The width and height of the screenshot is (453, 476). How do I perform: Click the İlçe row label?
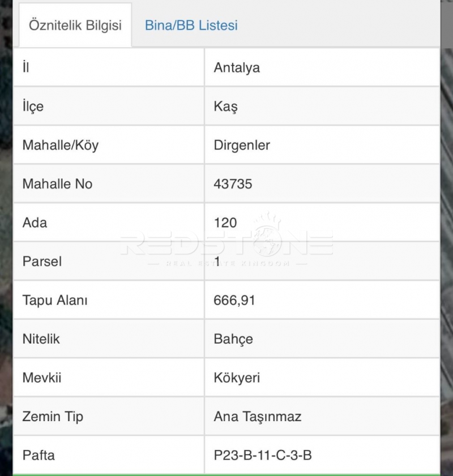coord(33,106)
